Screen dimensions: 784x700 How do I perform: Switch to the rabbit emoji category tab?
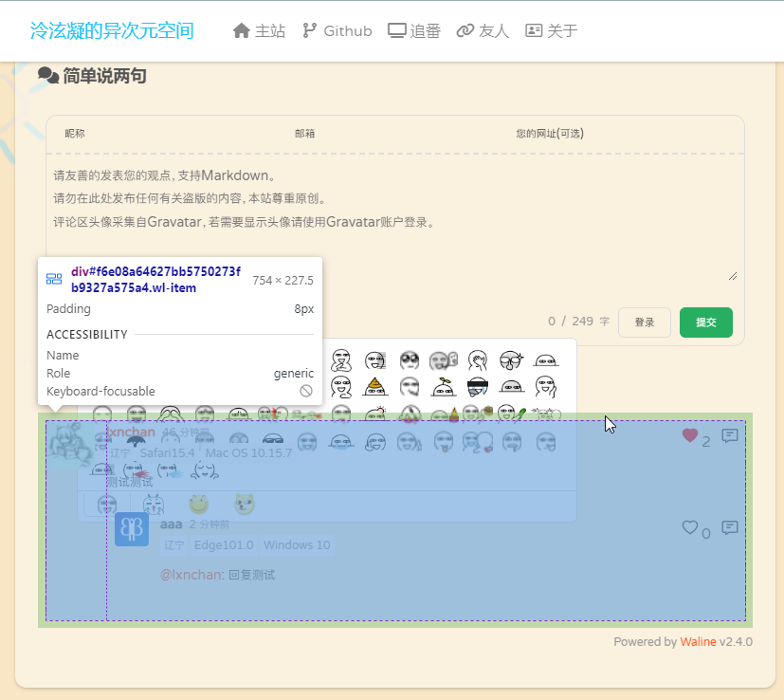[x=153, y=504]
